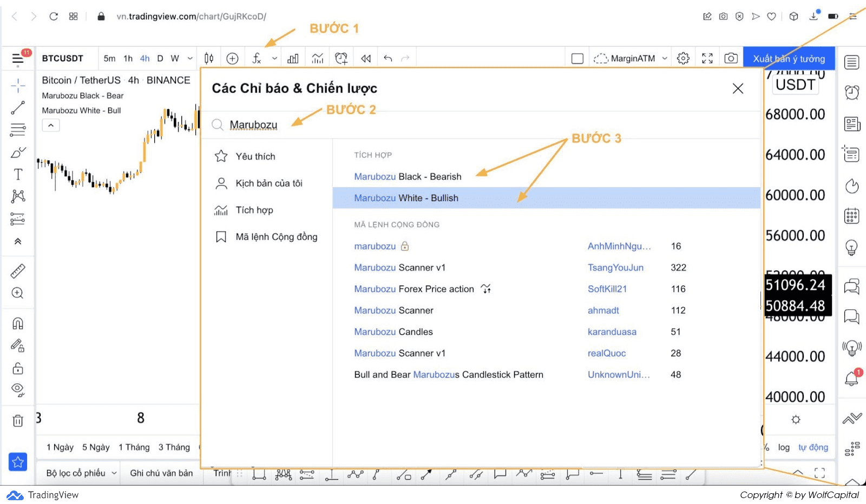Open hamburger menu with notification badge
Viewport: 866px width, 504px height.
pos(19,58)
